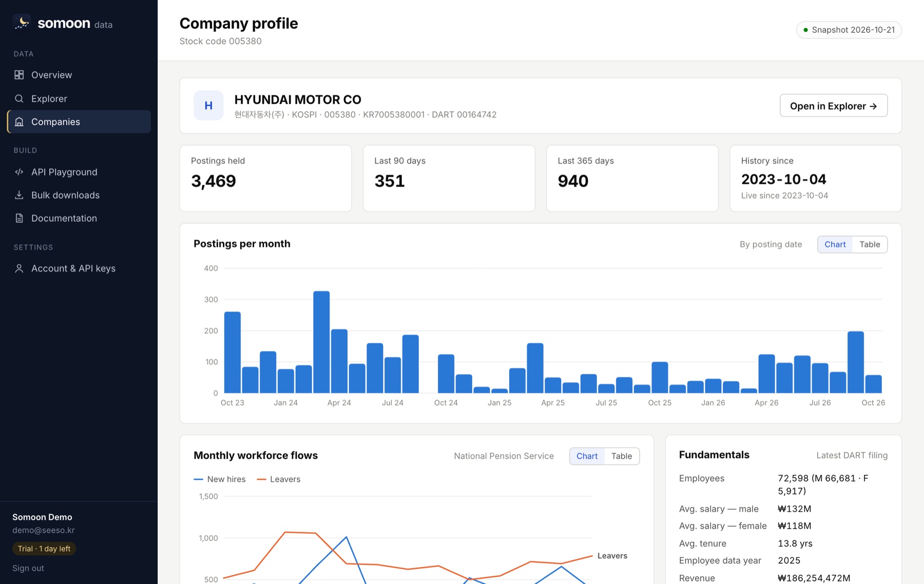Click the Postings per month heading
This screenshot has height=584, width=924.
pos(242,244)
